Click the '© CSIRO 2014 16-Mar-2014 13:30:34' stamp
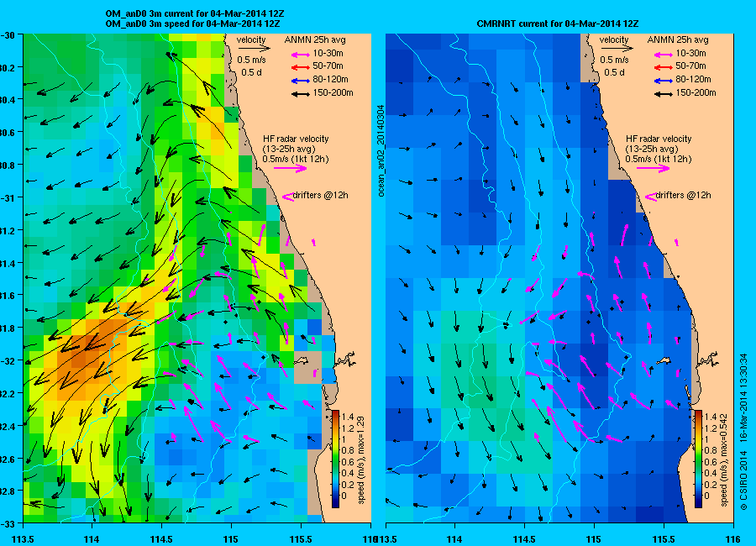Image resolution: width=756 pixels, height=546 pixels. point(743,432)
